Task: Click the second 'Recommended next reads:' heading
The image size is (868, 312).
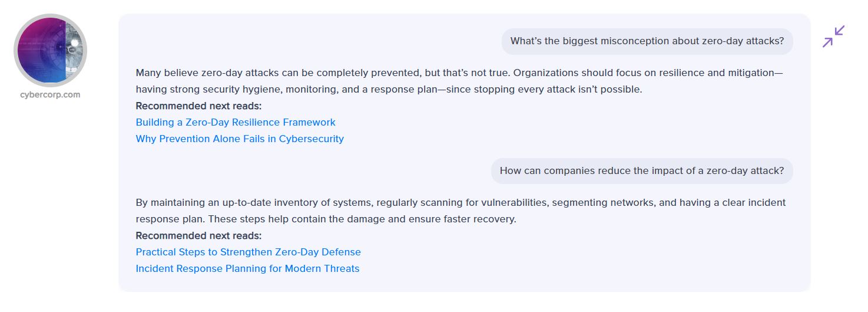Action: pyautogui.click(x=198, y=235)
